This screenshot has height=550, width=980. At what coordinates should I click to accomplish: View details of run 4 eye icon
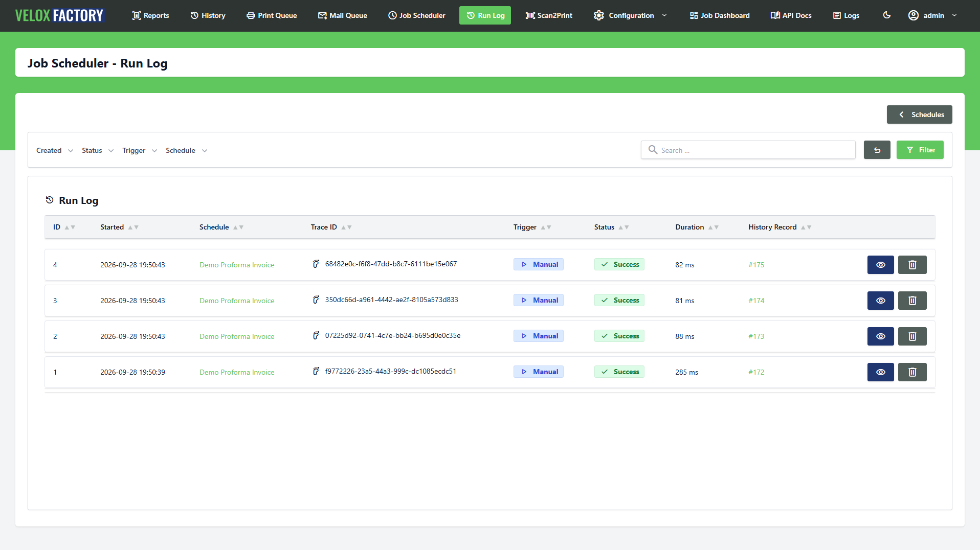point(881,265)
